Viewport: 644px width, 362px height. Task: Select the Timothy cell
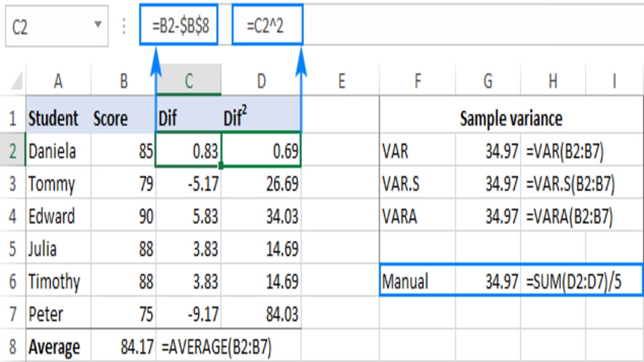click(x=58, y=281)
